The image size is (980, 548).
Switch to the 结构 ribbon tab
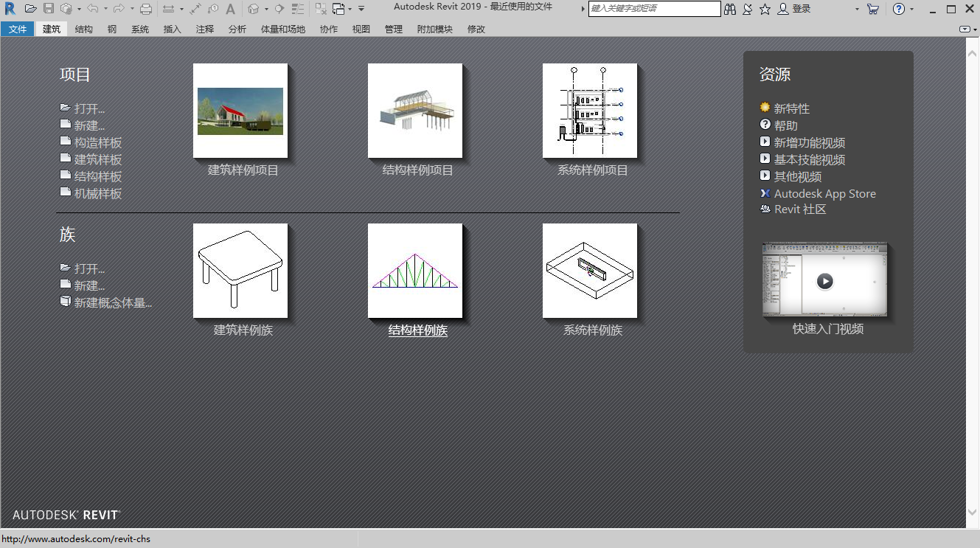coord(84,30)
